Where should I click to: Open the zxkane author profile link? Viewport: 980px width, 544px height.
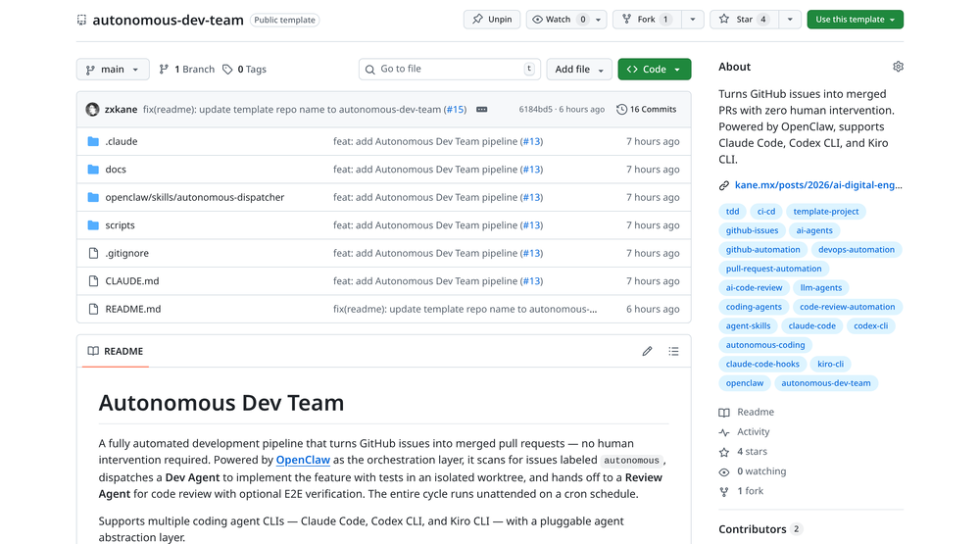(121, 110)
